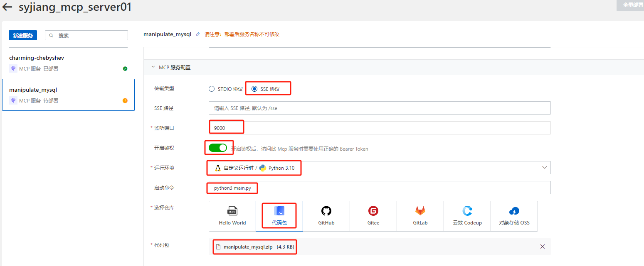Click the orange pending status warning icon

(125, 101)
